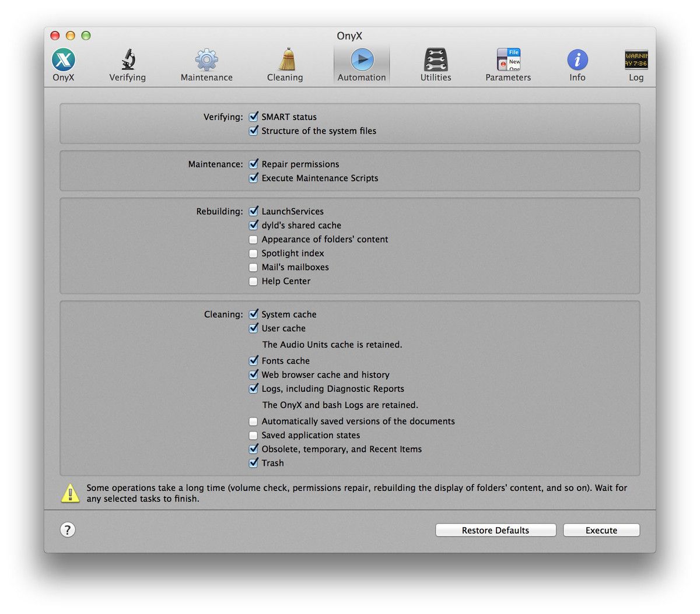
Task: Disable Structure of the system files check
Action: 254,131
